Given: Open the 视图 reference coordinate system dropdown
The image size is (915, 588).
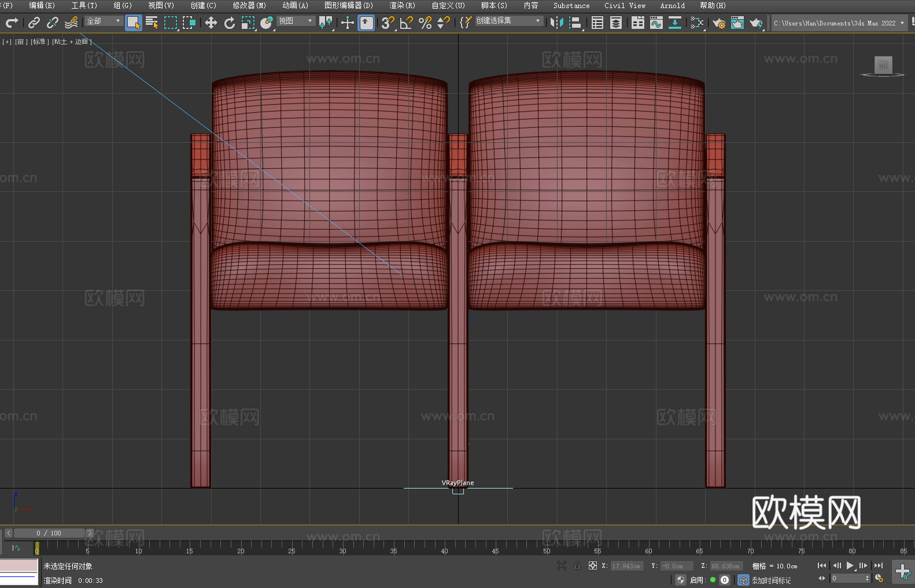Looking at the screenshot, I should pos(296,21).
